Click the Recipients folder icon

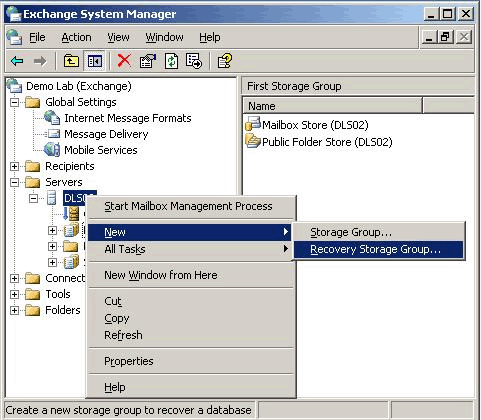tap(33, 166)
